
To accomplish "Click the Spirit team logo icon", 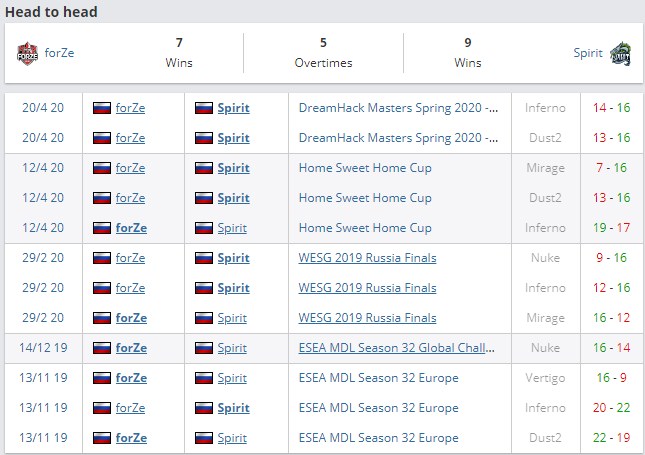I will click(619, 53).
